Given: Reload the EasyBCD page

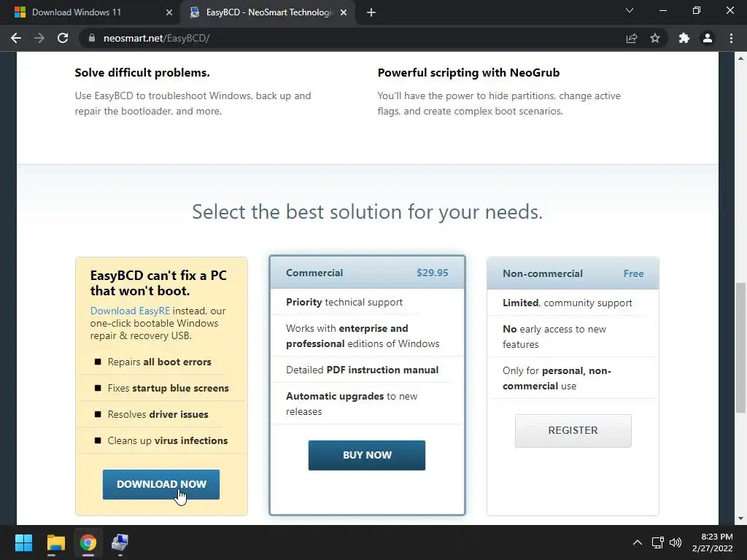Looking at the screenshot, I should [x=63, y=38].
